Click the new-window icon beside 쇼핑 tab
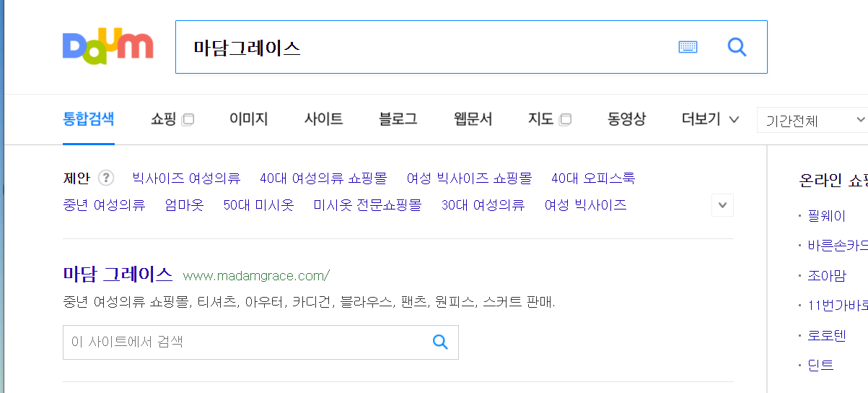The image size is (868, 393). point(188,120)
